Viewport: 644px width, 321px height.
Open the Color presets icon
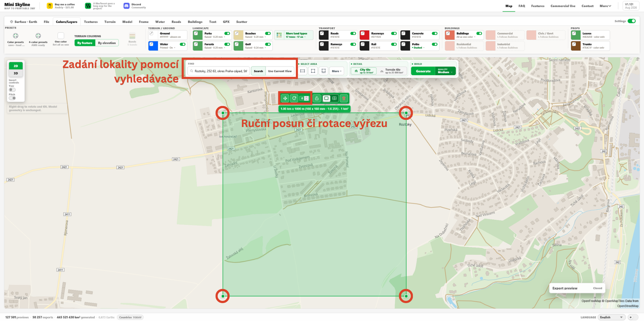click(15, 36)
